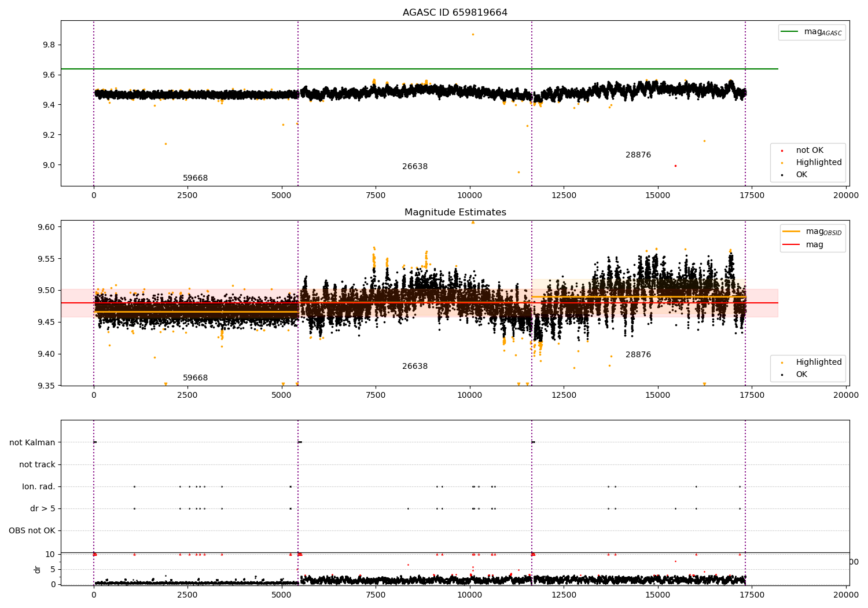Click the 9.0 y-axis tick in top plot

[48, 165]
